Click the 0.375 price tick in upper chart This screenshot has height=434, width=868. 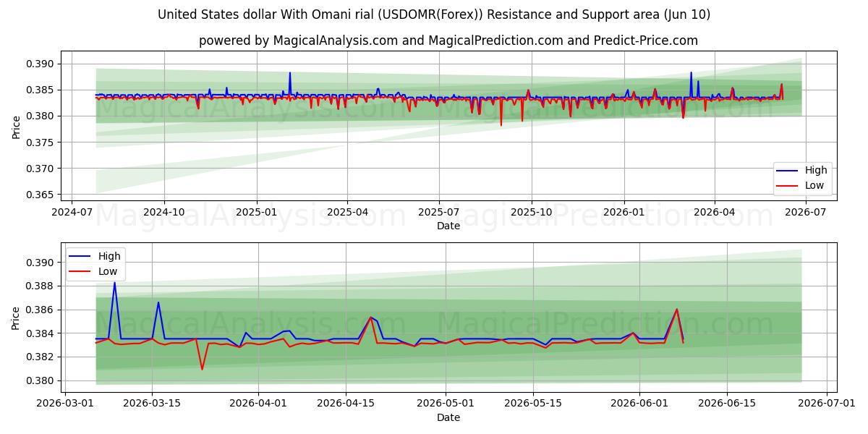tap(41, 142)
